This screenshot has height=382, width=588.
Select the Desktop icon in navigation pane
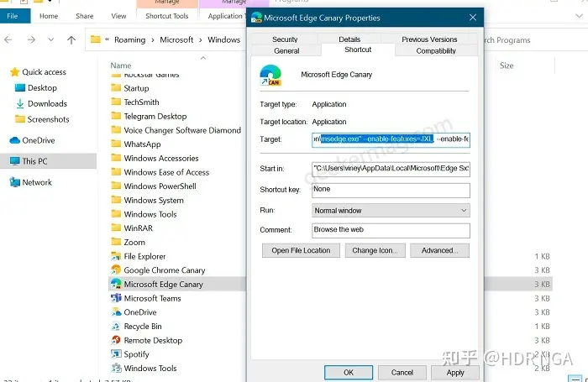19,87
